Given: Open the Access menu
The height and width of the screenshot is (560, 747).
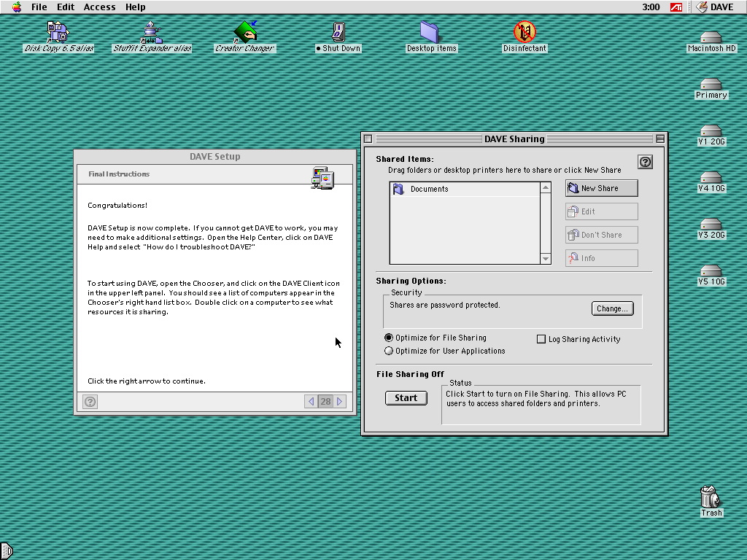Looking at the screenshot, I should pyautogui.click(x=99, y=7).
